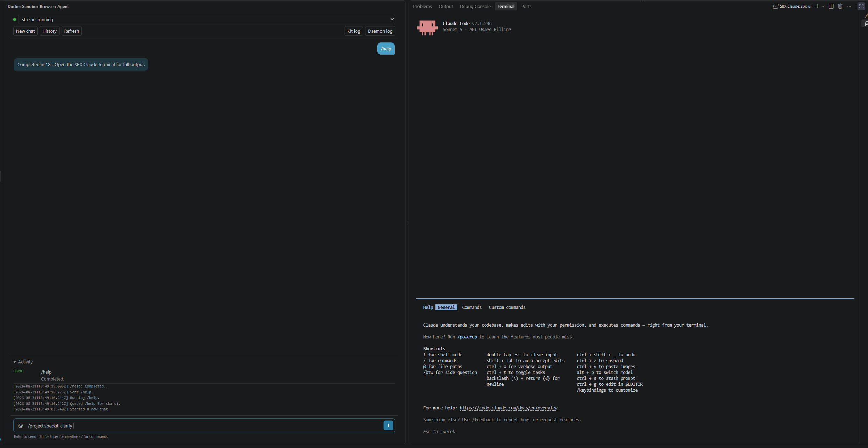
Task: Click '/btw for side question' text
Action: coord(450,373)
